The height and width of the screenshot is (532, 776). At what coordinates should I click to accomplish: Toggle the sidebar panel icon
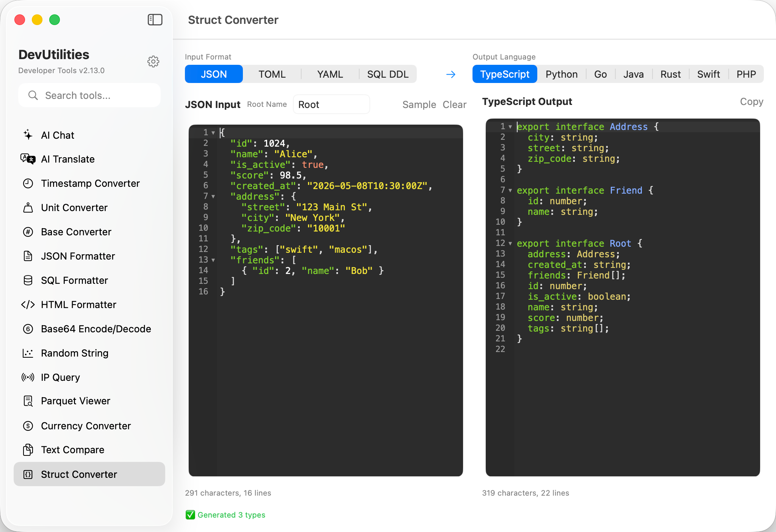155,20
